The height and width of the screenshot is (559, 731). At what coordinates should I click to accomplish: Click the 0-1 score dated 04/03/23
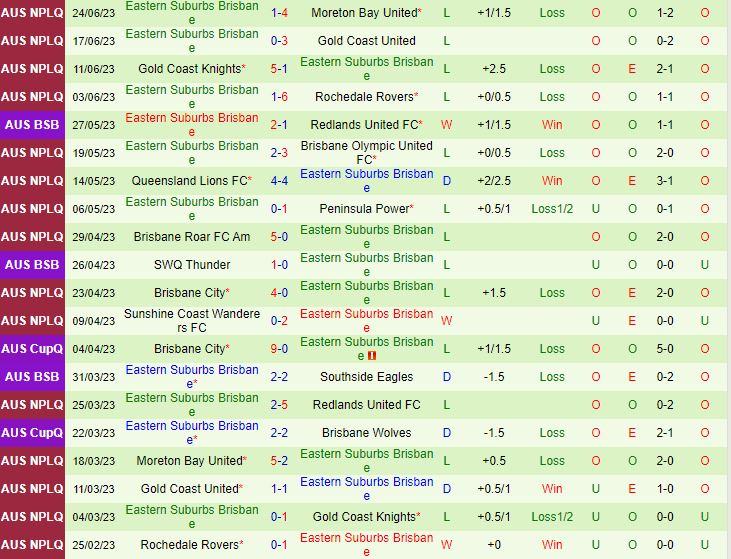pyautogui.click(x=279, y=517)
